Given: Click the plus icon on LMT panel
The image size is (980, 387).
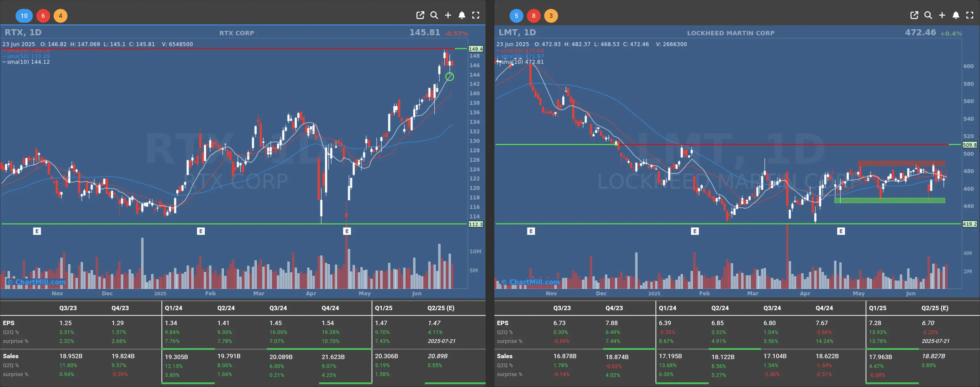Looking at the screenshot, I should point(942,15).
